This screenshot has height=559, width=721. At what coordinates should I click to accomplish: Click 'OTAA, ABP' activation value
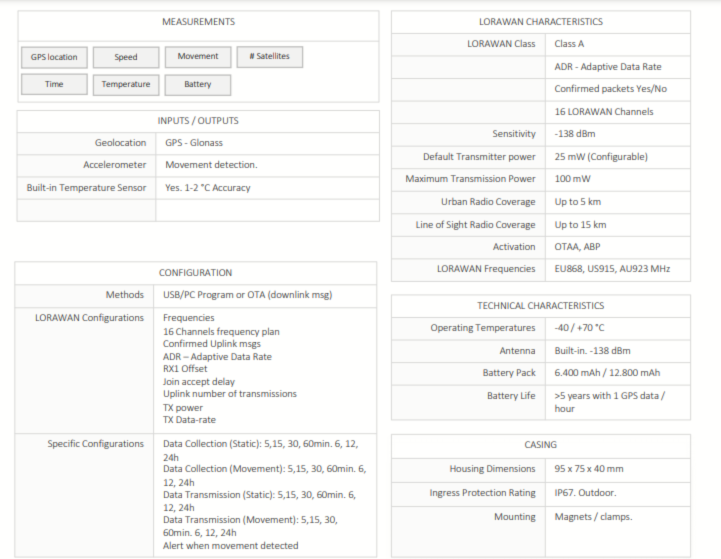click(578, 247)
